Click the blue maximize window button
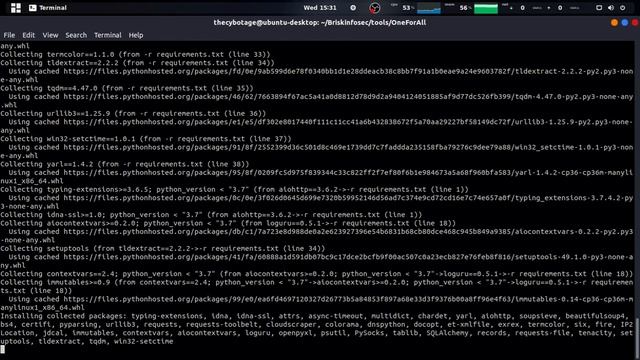Viewport: 640px width, 360px height. [x=624, y=23]
